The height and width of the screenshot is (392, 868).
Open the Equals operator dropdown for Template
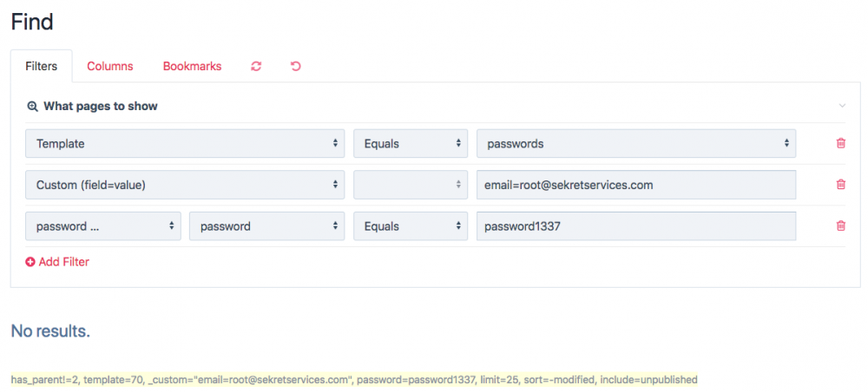(x=411, y=144)
